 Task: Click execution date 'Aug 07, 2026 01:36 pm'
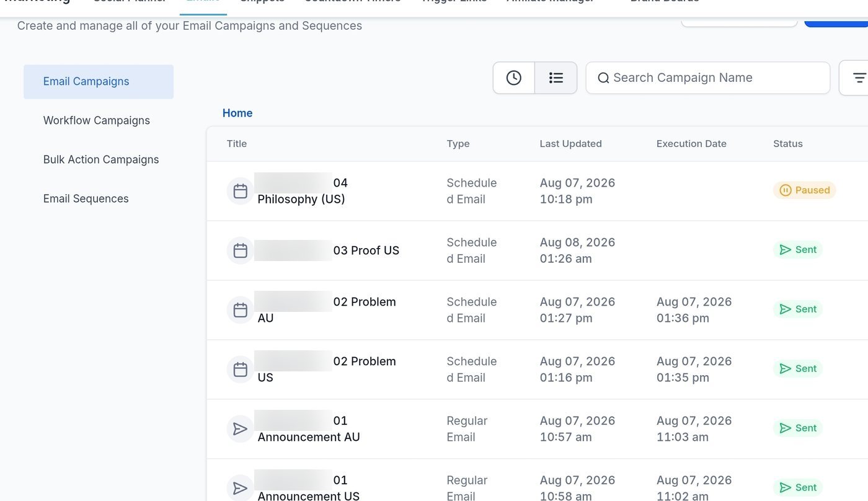tap(694, 310)
